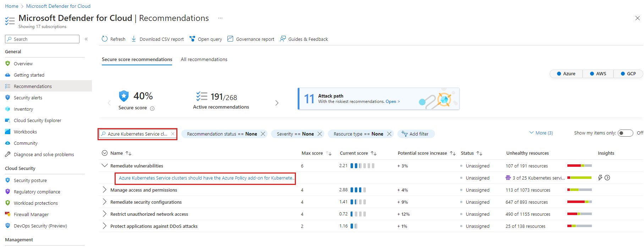This screenshot has height=247, width=644.
Task: Toggle the AWS environment filter
Action: pyautogui.click(x=598, y=74)
